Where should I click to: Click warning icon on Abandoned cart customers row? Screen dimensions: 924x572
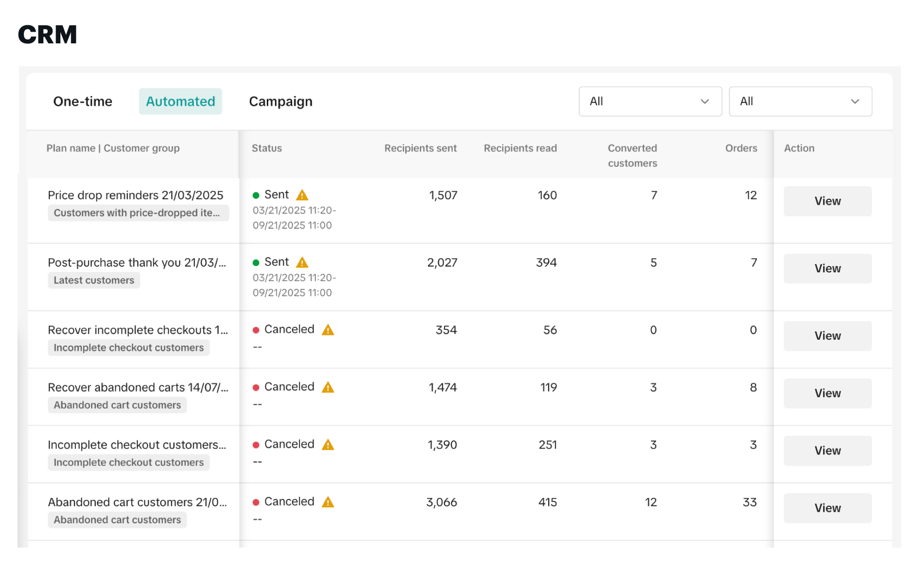point(328,502)
